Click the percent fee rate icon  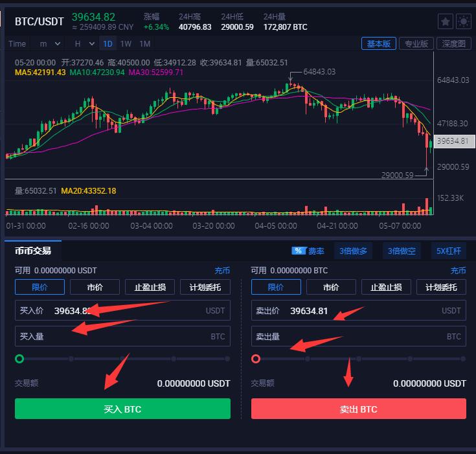[x=298, y=251]
